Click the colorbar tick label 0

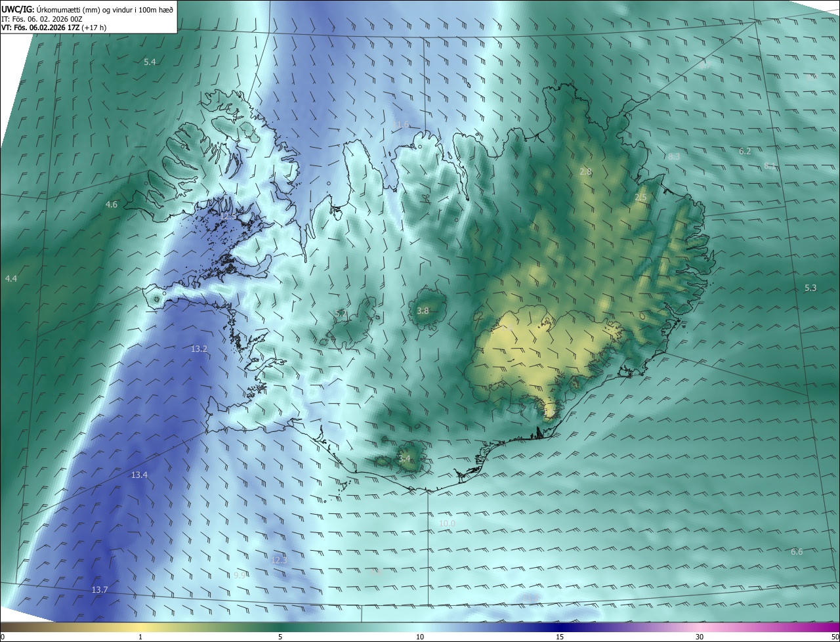point(3,637)
